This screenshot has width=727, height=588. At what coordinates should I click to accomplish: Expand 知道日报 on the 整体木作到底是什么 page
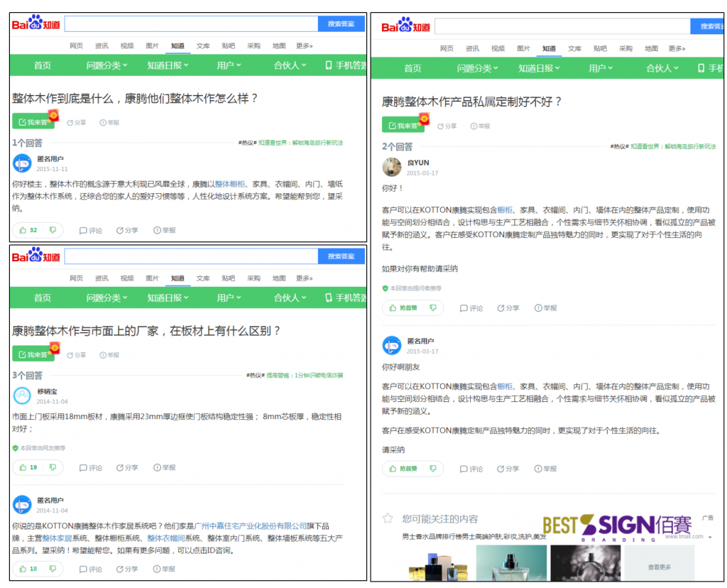pyautogui.click(x=168, y=65)
